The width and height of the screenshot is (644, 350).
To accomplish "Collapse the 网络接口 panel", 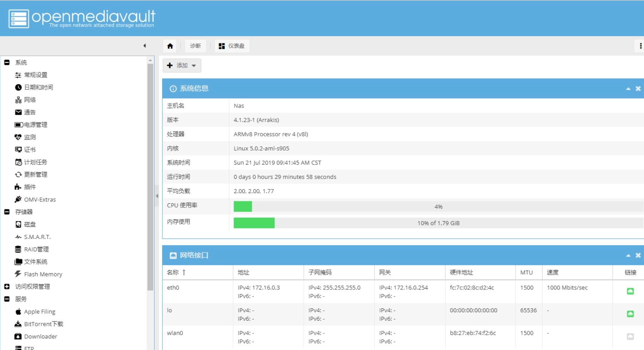I will [628, 255].
